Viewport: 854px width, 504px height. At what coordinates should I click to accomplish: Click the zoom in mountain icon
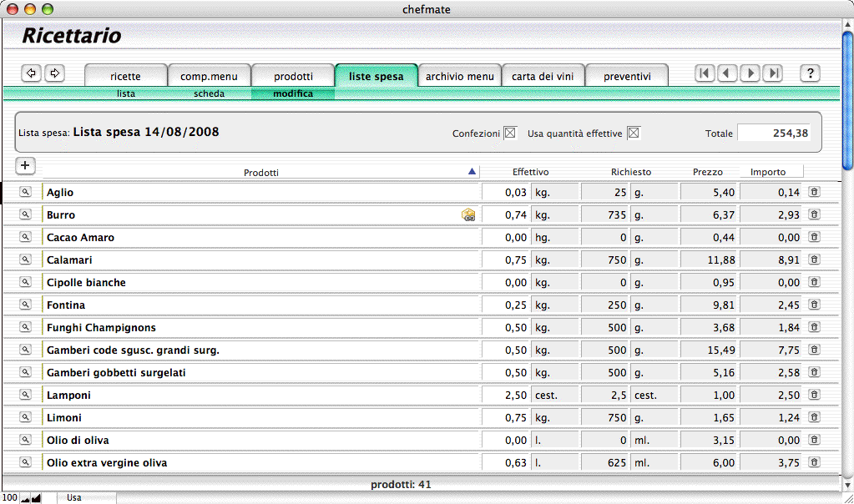point(36,498)
